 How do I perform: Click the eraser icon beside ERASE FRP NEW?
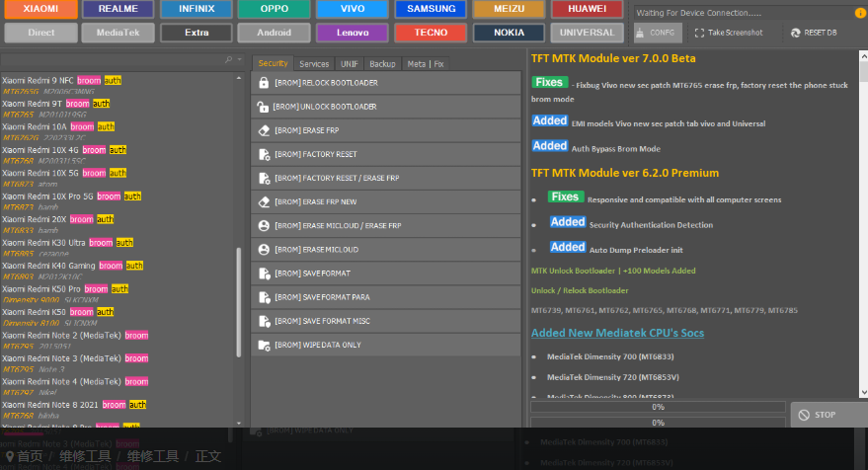tap(264, 201)
